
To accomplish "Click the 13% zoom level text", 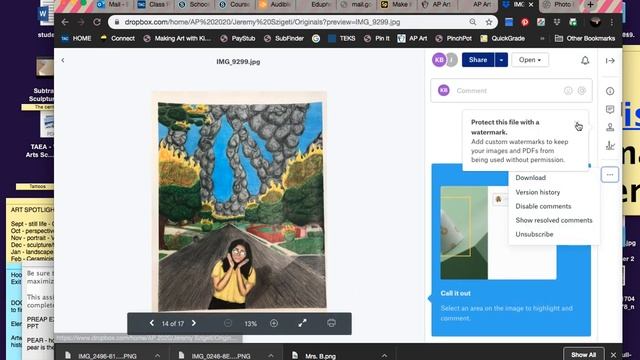I will [x=251, y=324].
